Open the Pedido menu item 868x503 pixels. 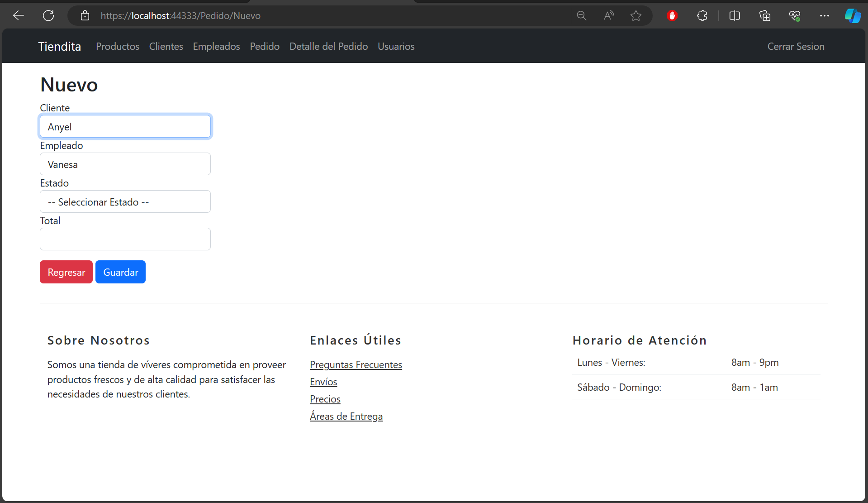265,46
